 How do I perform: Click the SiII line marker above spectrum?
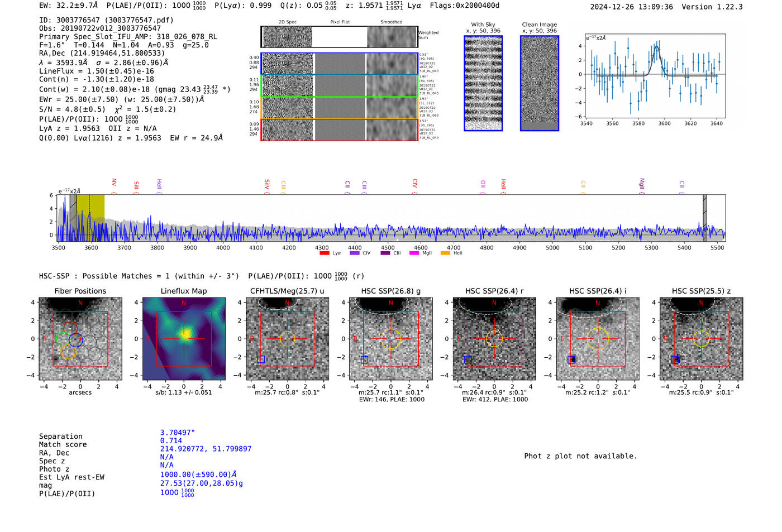tap(136, 185)
